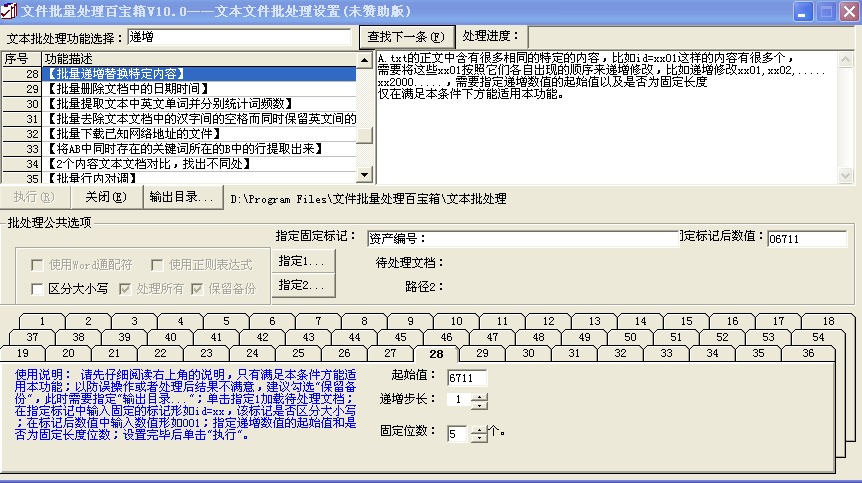
Task: Switch to tab 14
Action: [640, 321]
